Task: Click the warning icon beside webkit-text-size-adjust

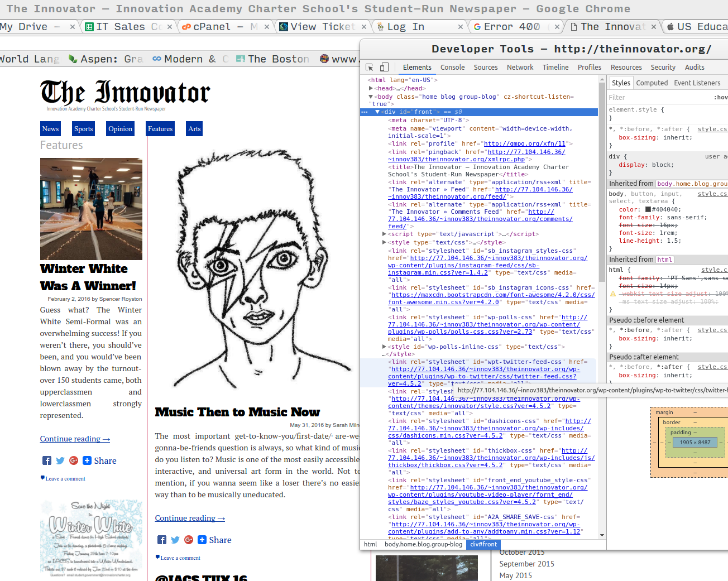Action: 613,294
